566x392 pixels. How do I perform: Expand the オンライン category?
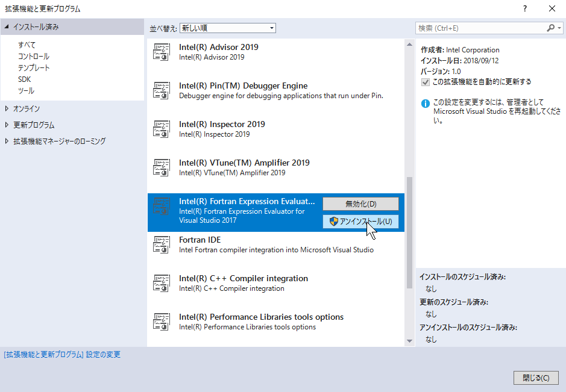(x=7, y=109)
